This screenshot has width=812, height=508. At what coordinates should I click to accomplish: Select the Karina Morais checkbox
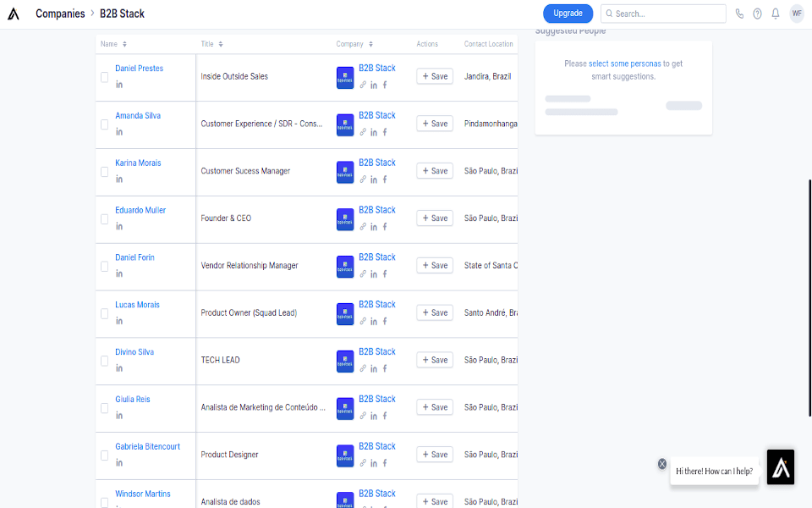coord(105,172)
